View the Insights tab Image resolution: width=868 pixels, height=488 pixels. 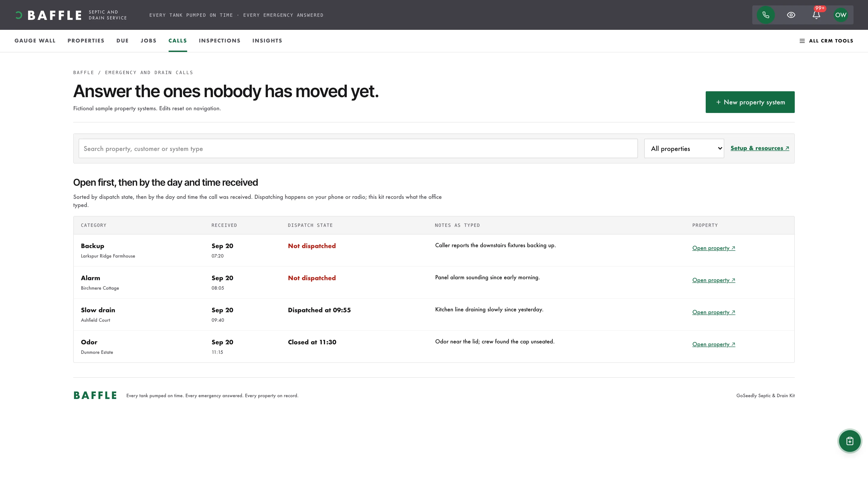267,41
